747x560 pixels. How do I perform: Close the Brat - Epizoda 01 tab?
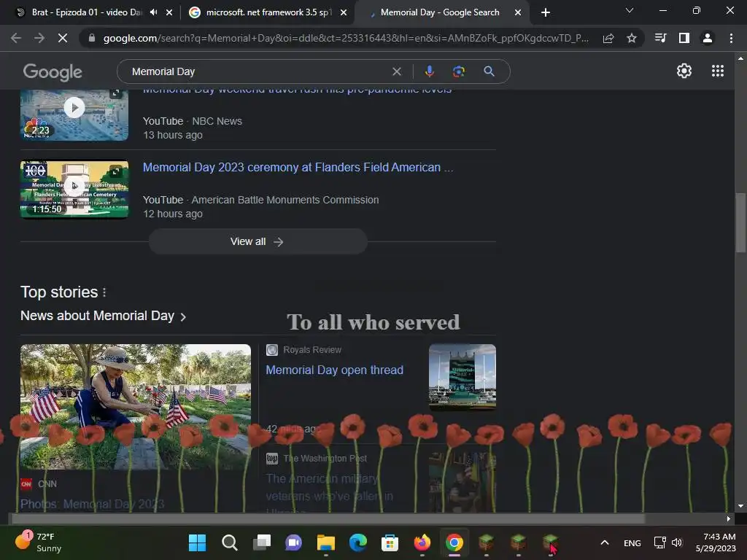(169, 13)
